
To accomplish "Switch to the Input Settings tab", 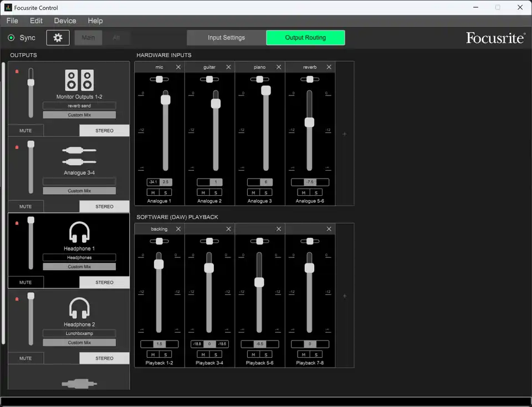I will tap(226, 37).
